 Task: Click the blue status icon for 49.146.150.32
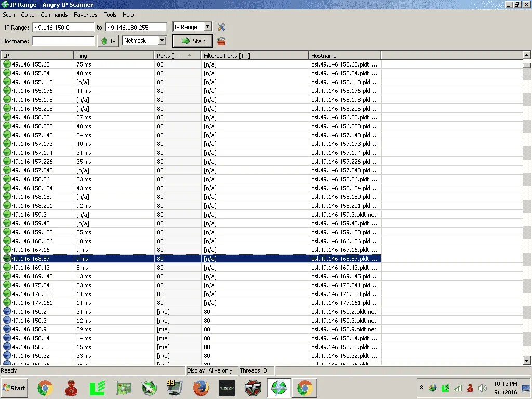click(x=7, y=355)
